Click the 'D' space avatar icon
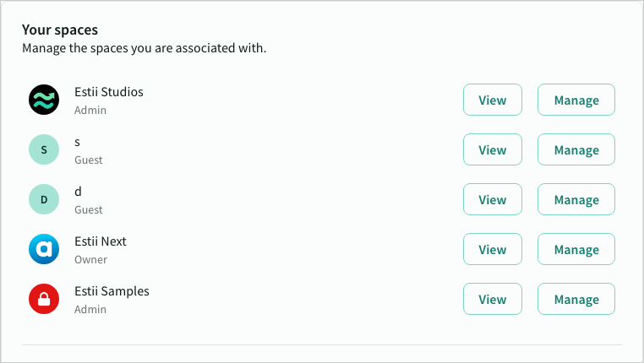 [x=43, y=200]
